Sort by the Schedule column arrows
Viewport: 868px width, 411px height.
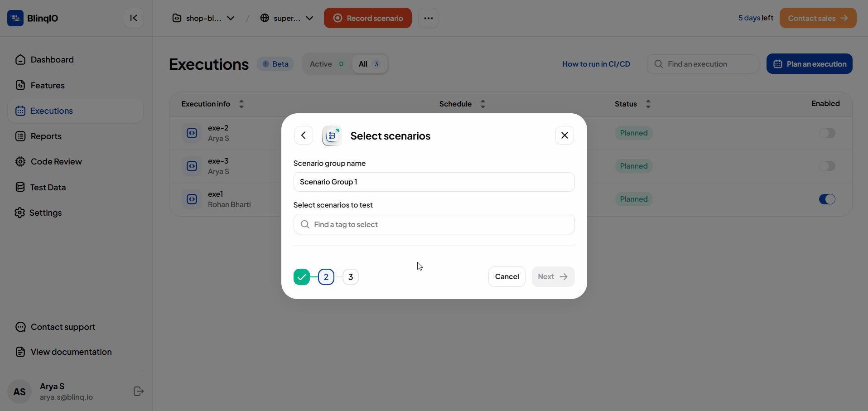(483, 104)
